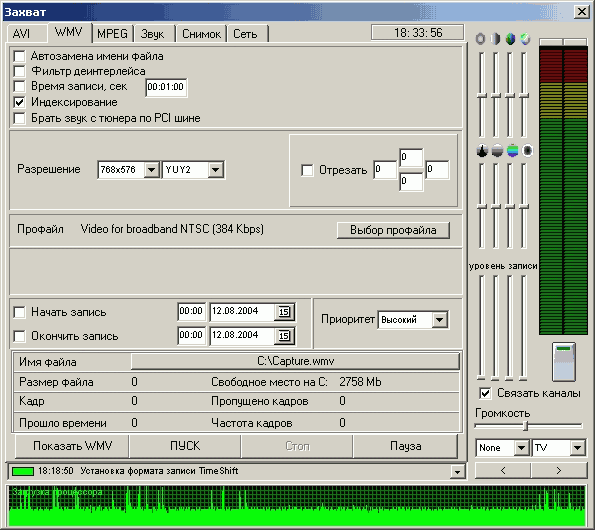This screenshot has width=595, height=530.
Task: Click the Громкость volume slider handle
Action: [x=526, y=426]
